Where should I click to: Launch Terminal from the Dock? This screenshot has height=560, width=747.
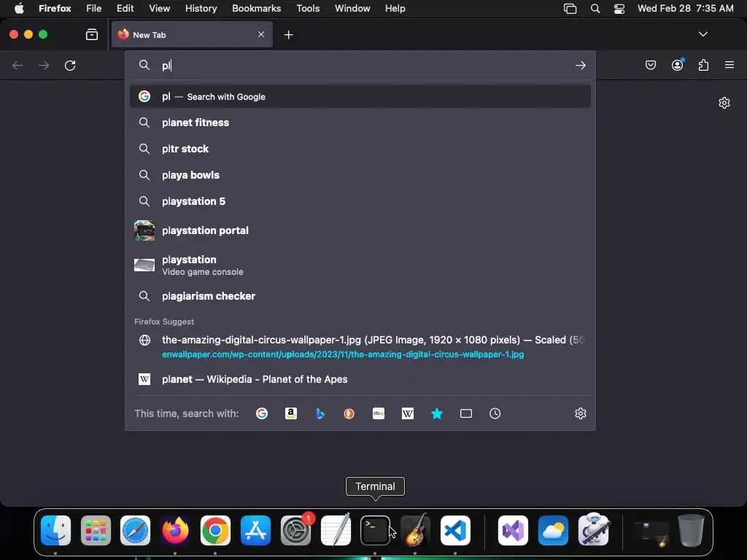pyautogui.click(x=376, y=530)
